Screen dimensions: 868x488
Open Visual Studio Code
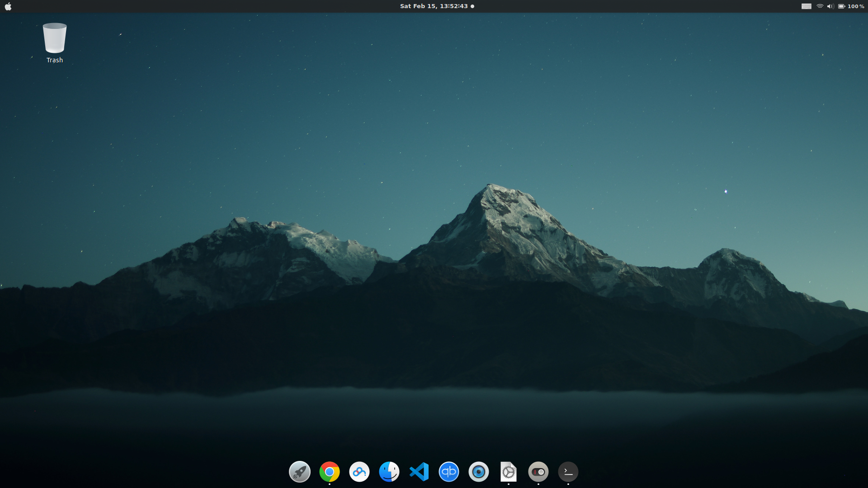(x=419, y=471)
